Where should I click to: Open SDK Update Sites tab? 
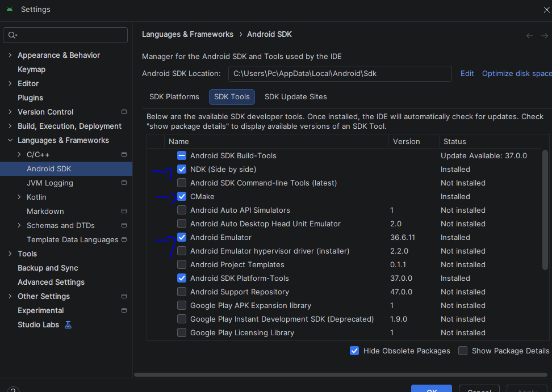click(x=296, y=97)
